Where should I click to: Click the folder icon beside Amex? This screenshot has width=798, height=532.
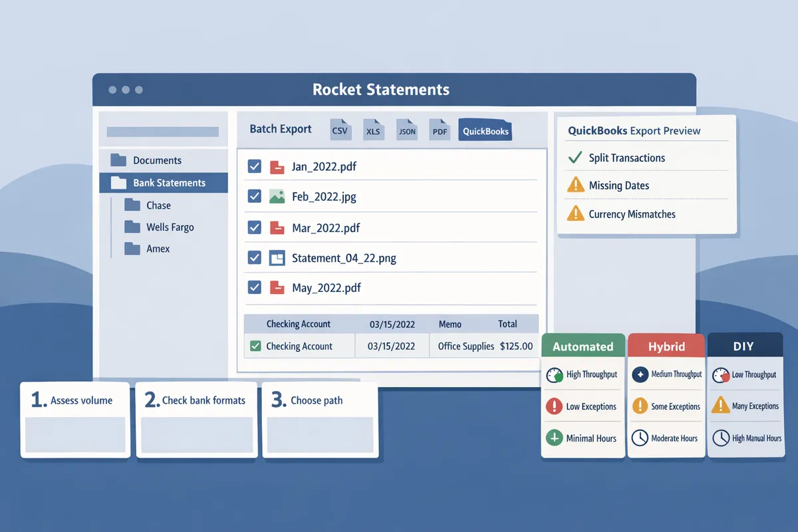(132, 249)
